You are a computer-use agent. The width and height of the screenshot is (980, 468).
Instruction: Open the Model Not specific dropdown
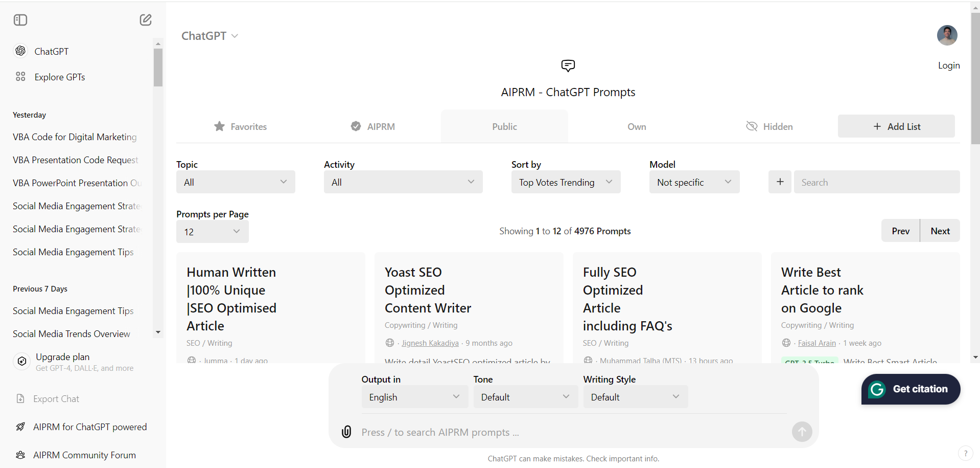click(694, 182)
